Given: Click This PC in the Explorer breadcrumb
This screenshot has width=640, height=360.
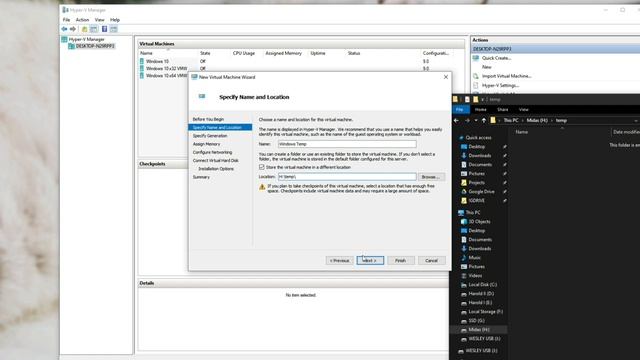Looking at the screenshot, I should coord(511,120).
